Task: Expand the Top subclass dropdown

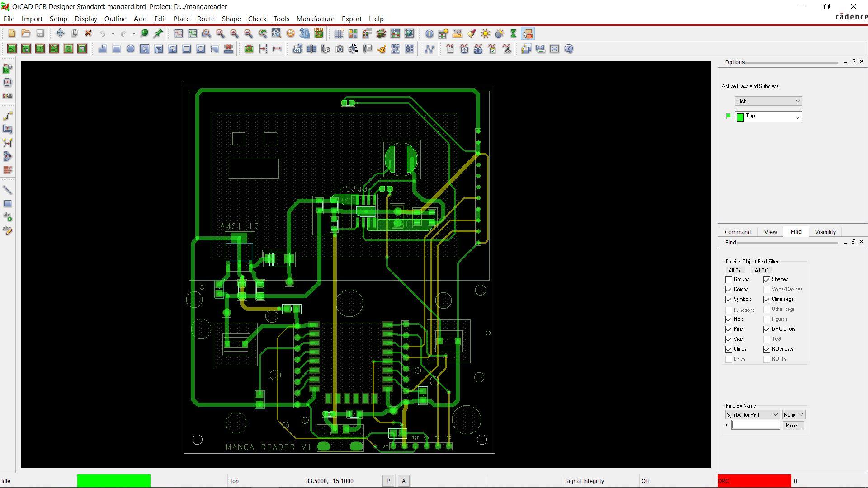Action: 797,117
